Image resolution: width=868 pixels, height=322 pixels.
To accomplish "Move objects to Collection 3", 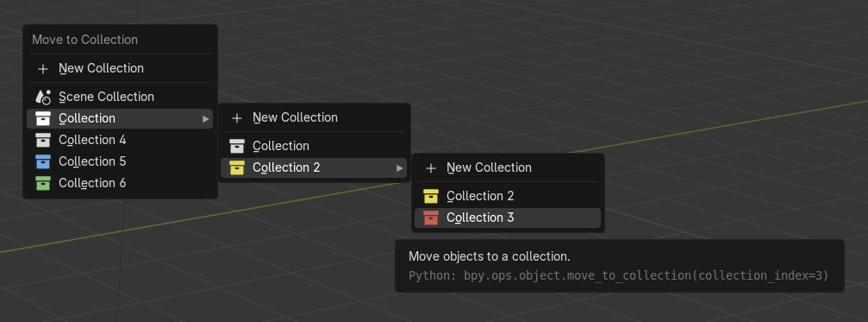I will (508, 218).
